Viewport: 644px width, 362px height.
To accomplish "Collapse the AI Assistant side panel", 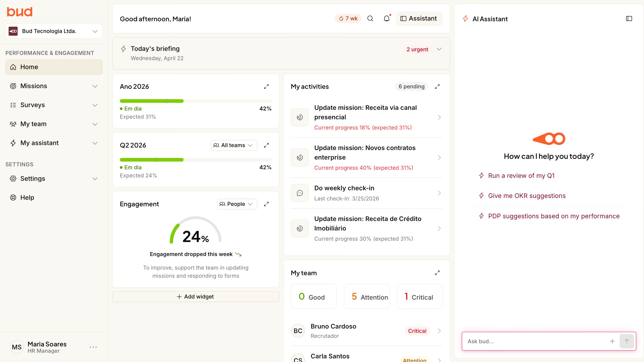I will click(x=629, y=18).
